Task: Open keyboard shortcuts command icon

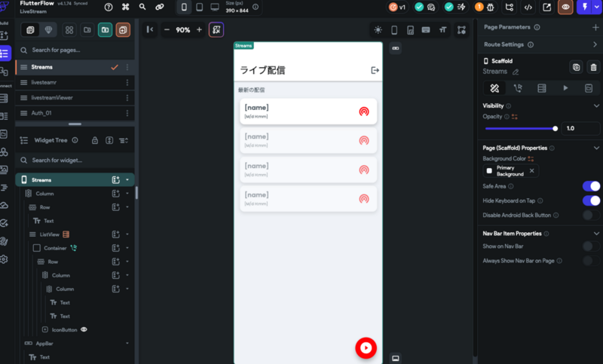Action: click(125, 7)
